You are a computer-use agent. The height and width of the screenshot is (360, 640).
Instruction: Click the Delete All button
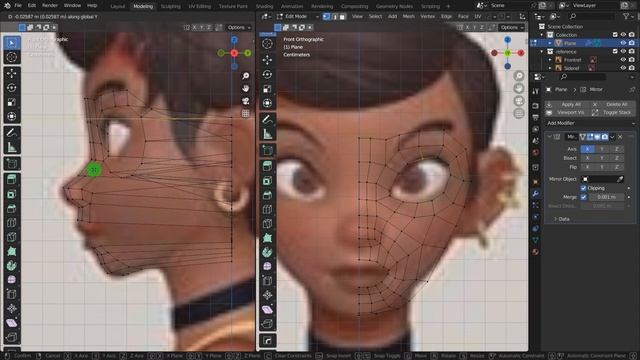(x=613, y=104)
